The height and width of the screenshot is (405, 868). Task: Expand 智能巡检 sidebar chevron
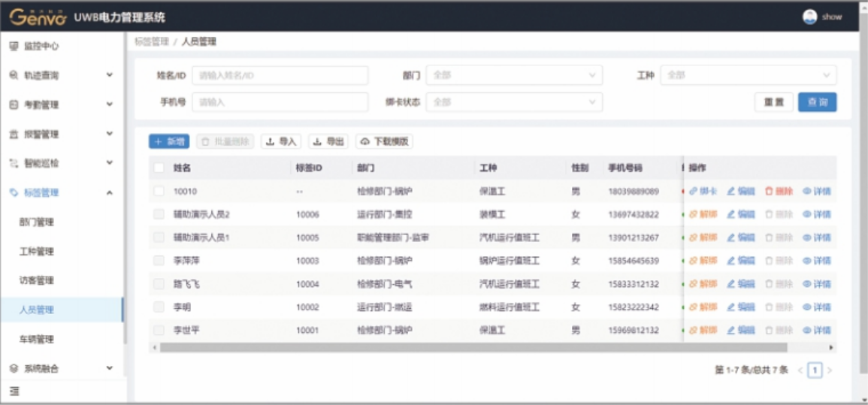pos(110,163)
